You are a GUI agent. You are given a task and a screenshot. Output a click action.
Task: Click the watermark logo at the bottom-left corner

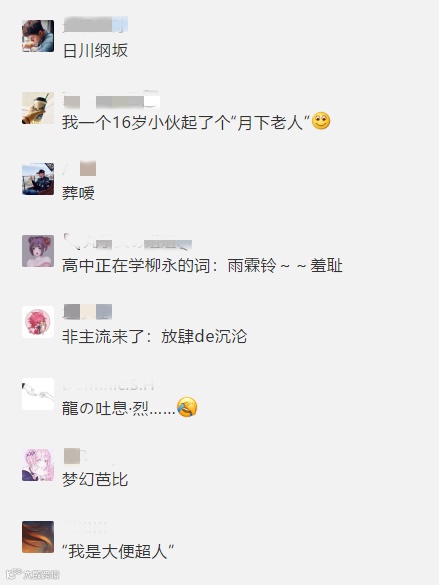pyautogui.click(x=33, y=574)
